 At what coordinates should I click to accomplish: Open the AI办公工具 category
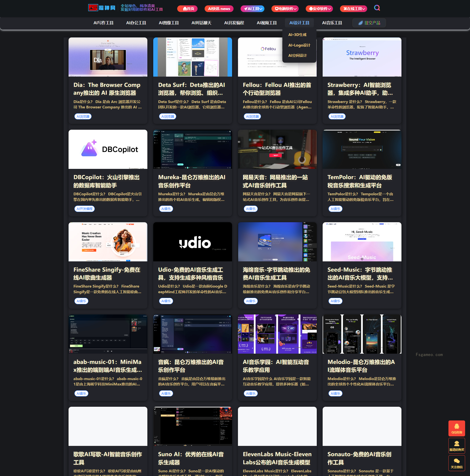136,23
